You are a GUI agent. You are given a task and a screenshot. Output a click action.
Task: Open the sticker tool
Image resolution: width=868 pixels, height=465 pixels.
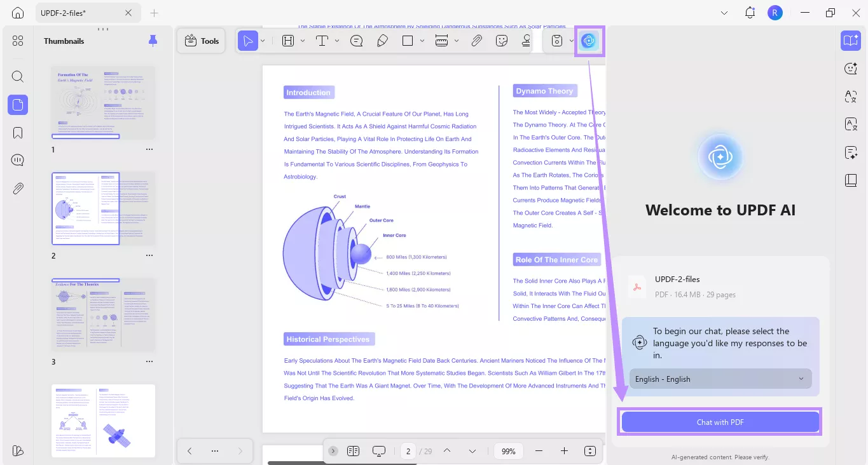pos(502,41)
